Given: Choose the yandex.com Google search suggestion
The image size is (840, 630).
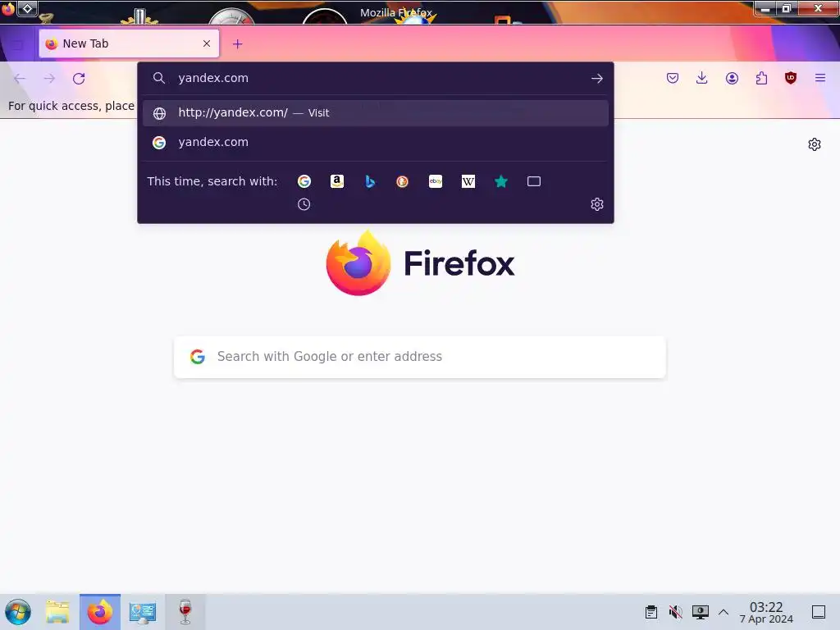Looking at the screenshot, I should click(x=375, y=143).
